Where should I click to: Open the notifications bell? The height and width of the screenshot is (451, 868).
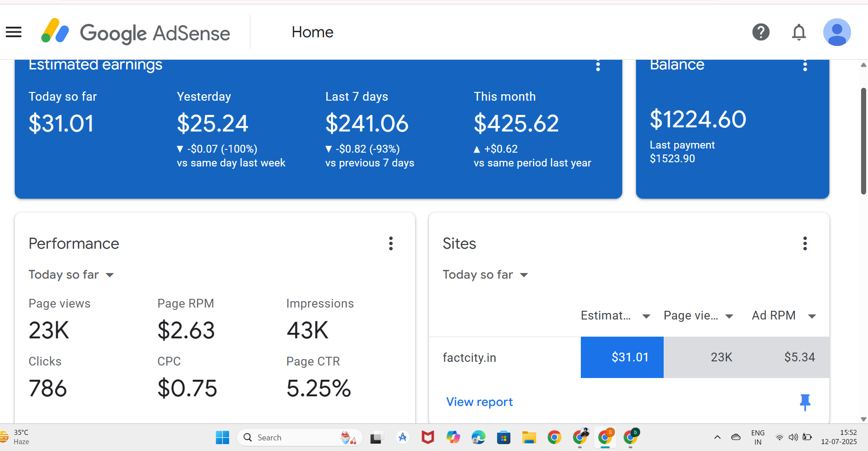[x=799, y=32]
